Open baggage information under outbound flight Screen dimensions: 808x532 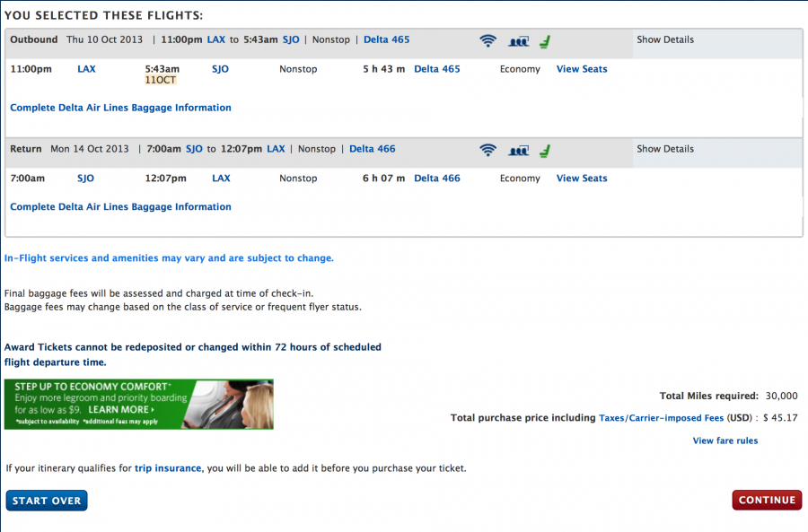pos(120,108)
